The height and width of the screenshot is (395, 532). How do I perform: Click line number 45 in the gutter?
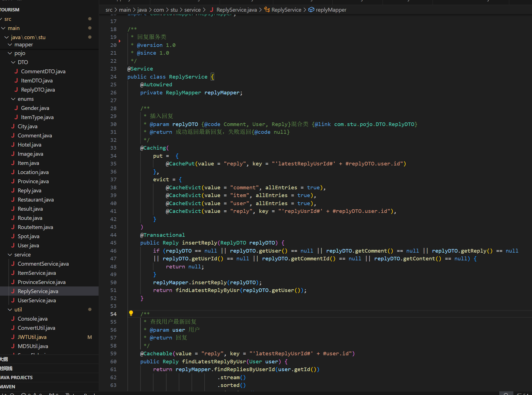tap(113, 243)
